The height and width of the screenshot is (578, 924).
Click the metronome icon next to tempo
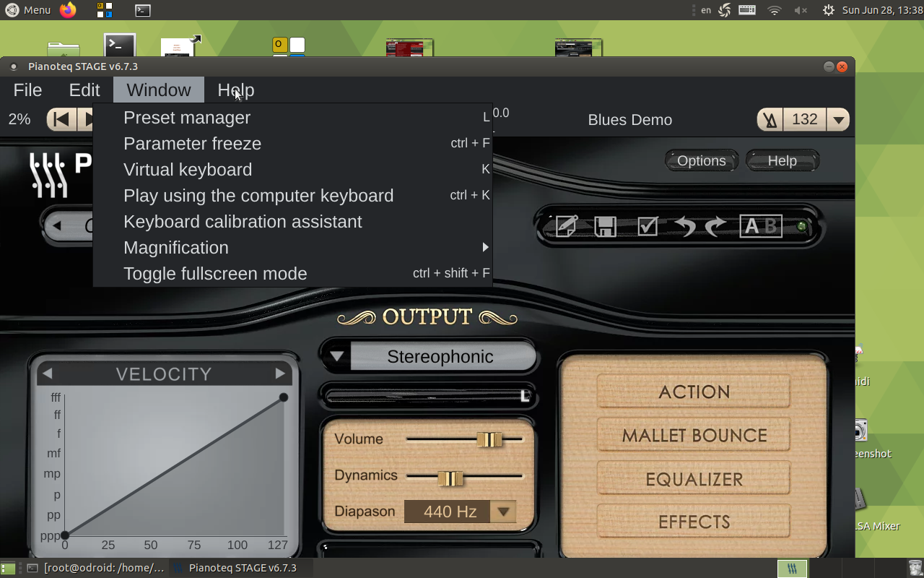770,120
